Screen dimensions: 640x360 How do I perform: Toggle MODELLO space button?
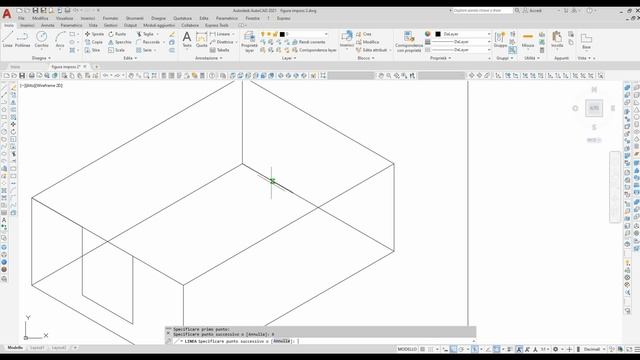(x=407, y=349)
